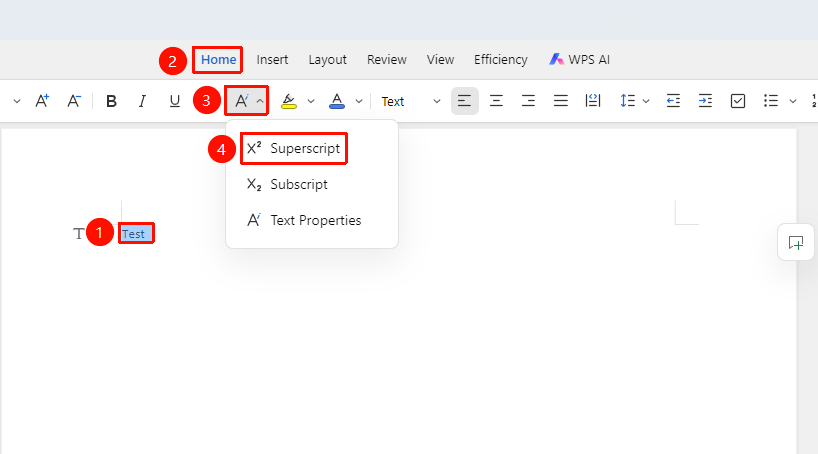Click the highlighter color icon
The image size is (818, 454).
click(288, 101)
